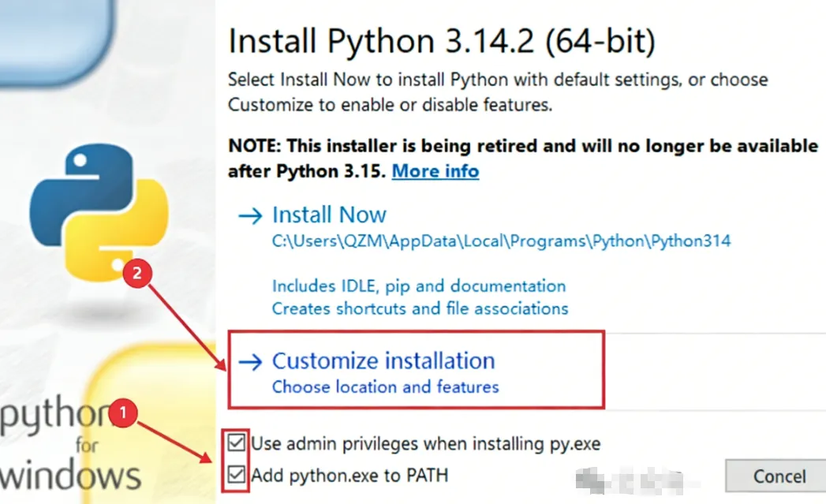Screen dimensions: 826x504
Task: Click the bold NOTE about the installer retiring
Action: [522, 146]
